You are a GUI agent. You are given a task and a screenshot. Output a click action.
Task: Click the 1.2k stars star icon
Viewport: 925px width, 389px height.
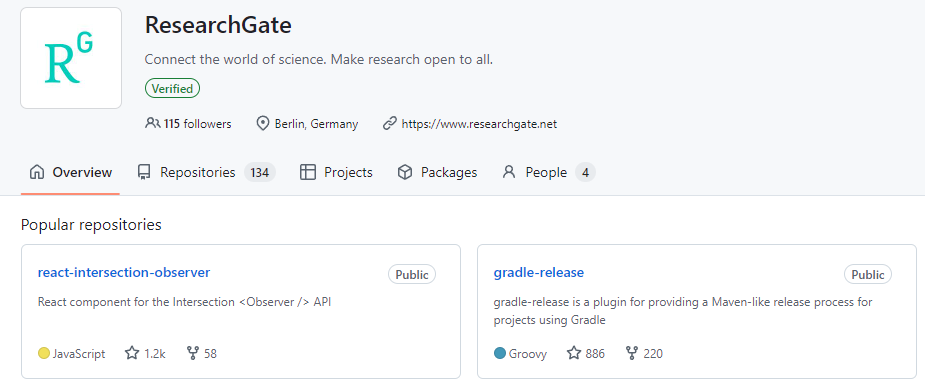[x=132, y=354]
